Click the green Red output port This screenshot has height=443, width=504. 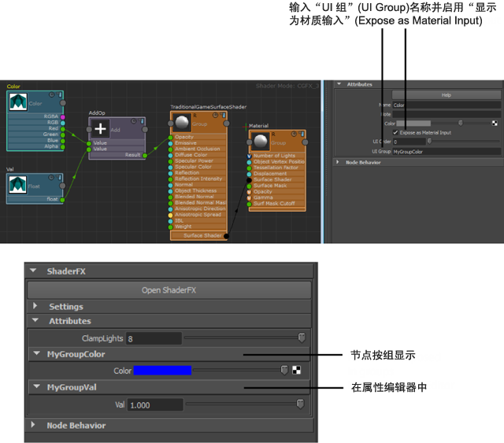pos(63,129)
